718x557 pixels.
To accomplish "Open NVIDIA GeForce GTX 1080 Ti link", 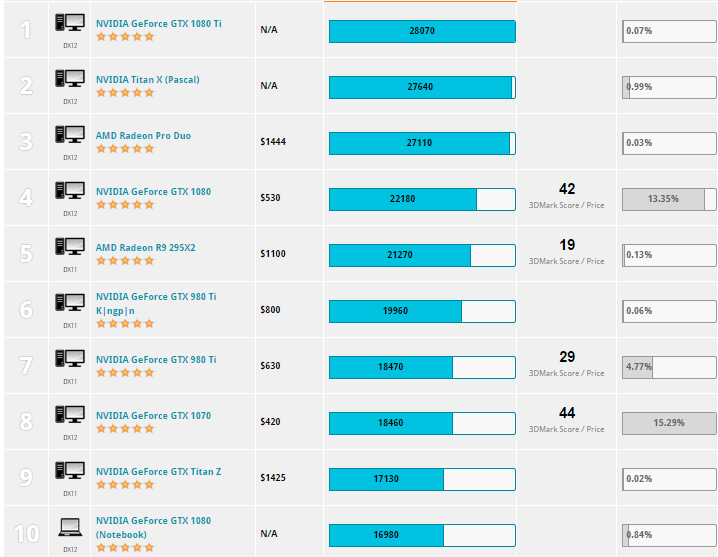I will point(158,22).
